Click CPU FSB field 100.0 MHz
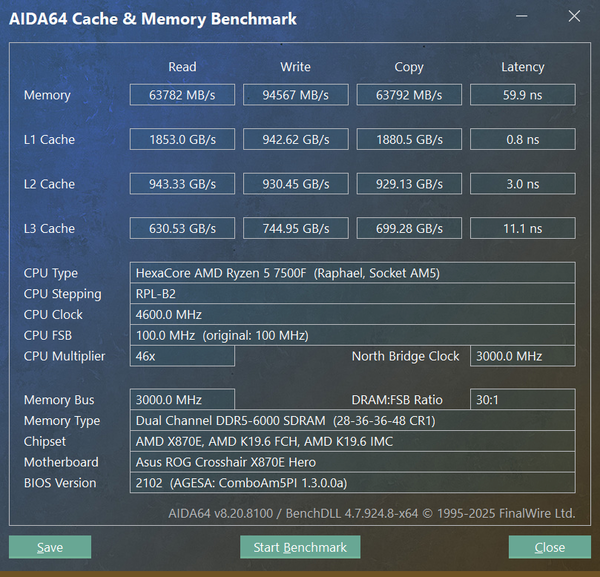600x577 pixels. point(352,335)
